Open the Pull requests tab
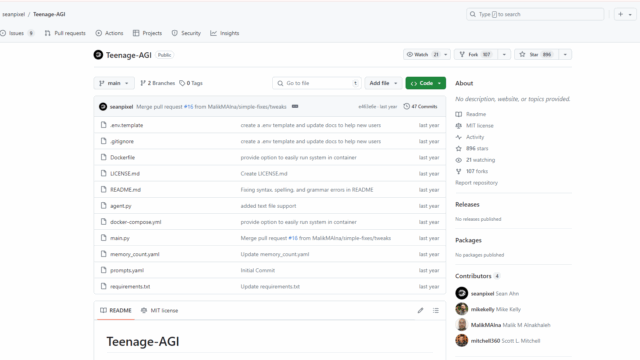This screenshot has width=640, height=360. (65, 33)
